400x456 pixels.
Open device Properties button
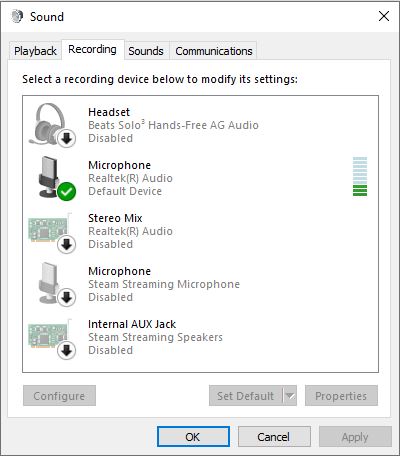341,396
